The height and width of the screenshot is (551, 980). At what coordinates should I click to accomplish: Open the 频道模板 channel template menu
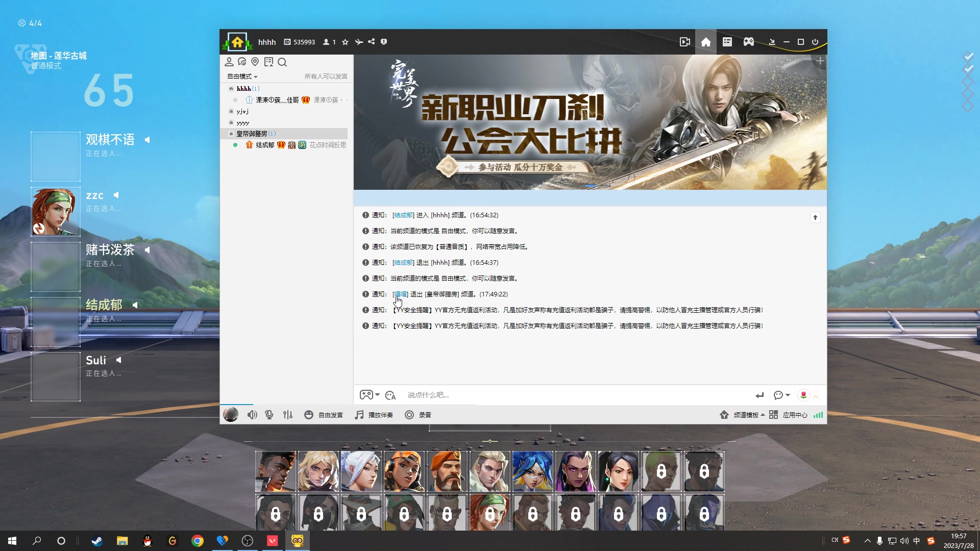click(742, 415)
